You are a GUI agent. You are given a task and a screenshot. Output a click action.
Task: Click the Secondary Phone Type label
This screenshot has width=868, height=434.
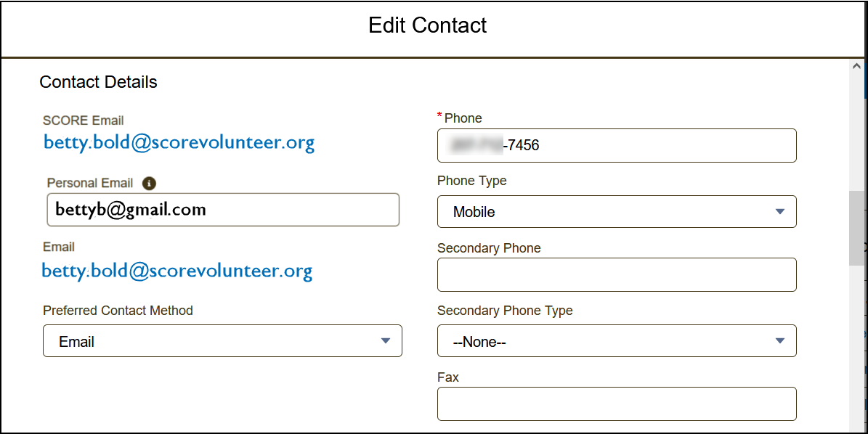tap(505, 311)
